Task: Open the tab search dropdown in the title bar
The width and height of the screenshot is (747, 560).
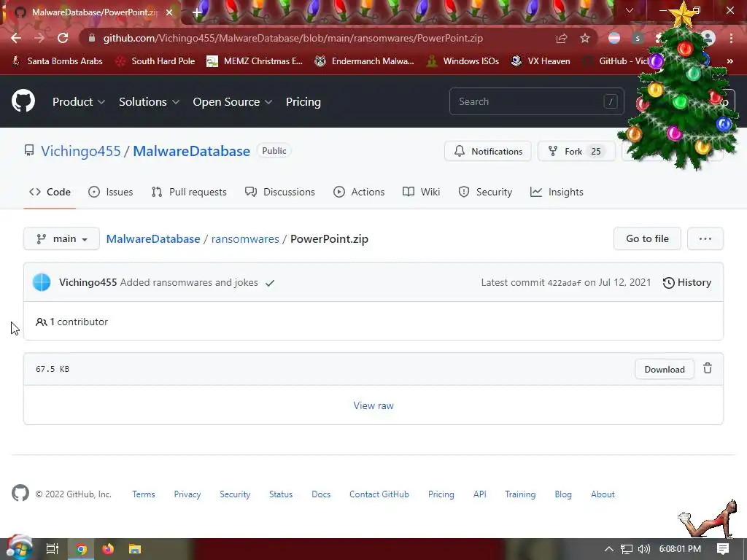Action: coord(630,10)
